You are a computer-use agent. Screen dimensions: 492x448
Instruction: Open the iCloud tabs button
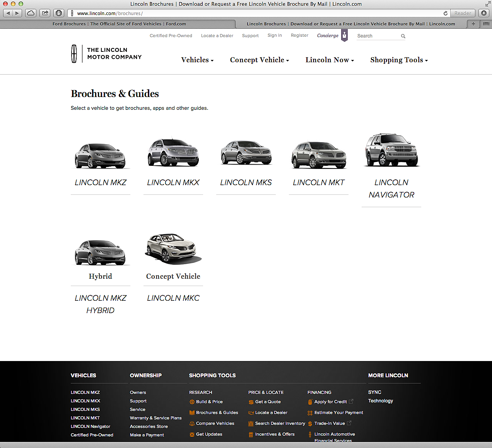point(31,13)
